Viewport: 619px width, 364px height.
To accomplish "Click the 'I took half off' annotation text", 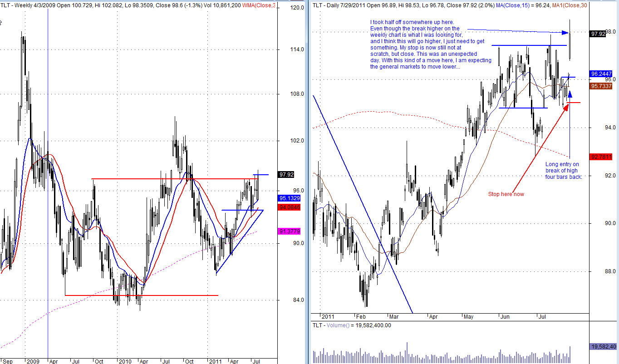I will pos(431,44).
